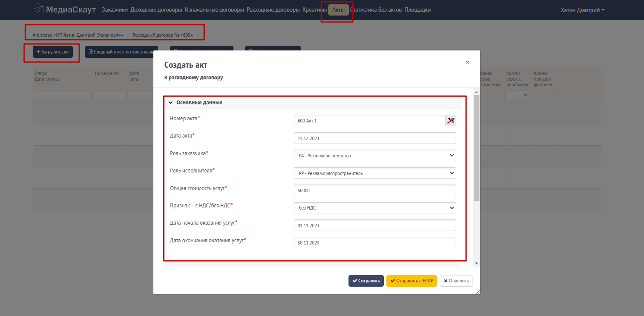The image size is (644, 316).
Task: Click the Агентство «ИП Хатин Дмитрий Степанович» breadcrumb
Action: (x=78, y=34)
